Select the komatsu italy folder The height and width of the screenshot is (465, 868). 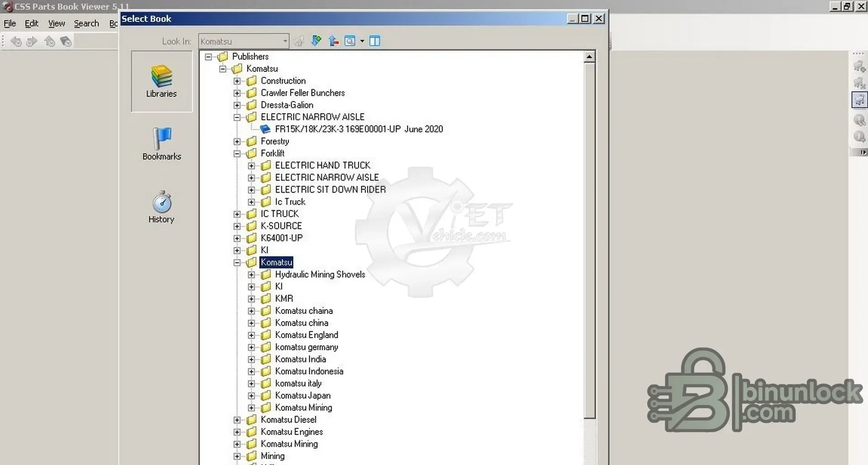(x=298, y=384)
